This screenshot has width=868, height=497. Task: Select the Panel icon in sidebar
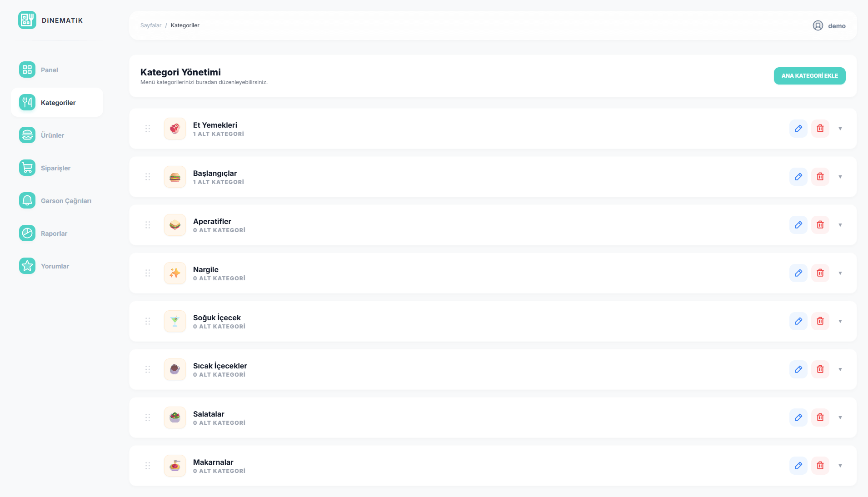click(x=27, y=70)
